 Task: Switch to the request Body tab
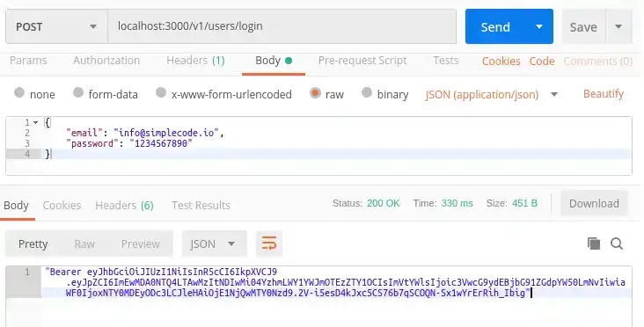coord(274,61)
